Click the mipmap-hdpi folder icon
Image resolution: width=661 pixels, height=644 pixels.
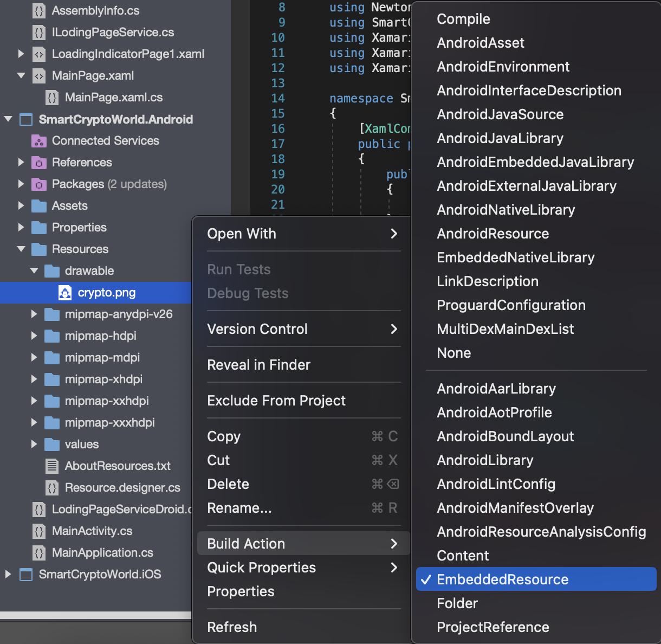coord(51,336)
